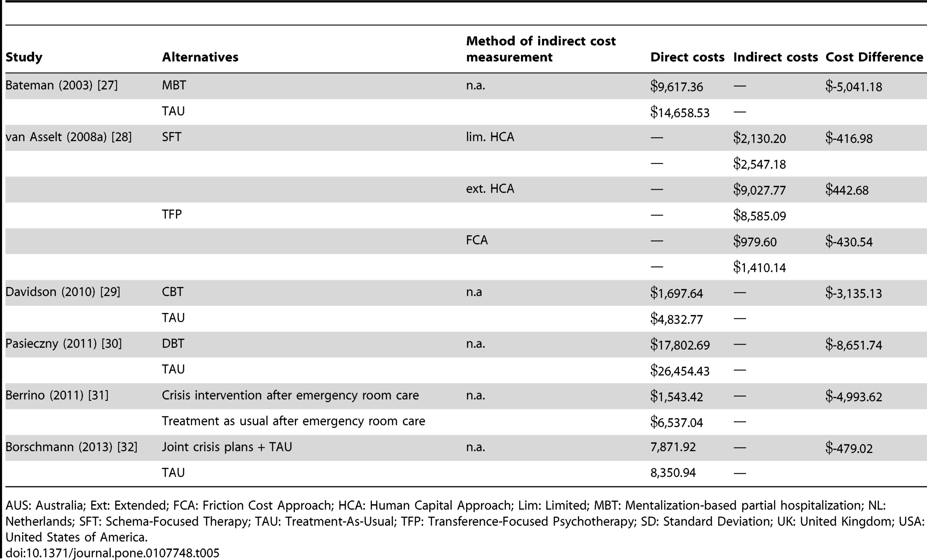The image size is (927, 560).
Task: Click the Berrino (2011) [31] study cell
Action: [57, 395]
